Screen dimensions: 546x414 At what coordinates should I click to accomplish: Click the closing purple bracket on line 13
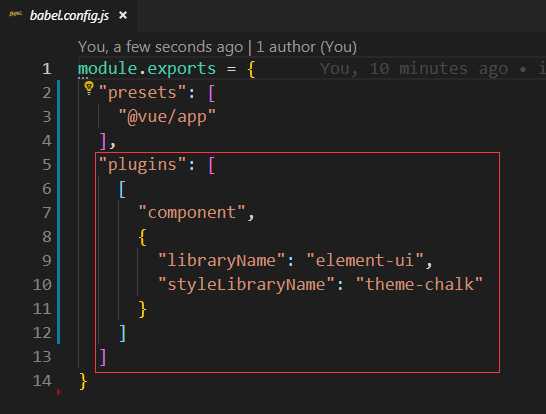point(102,357)
